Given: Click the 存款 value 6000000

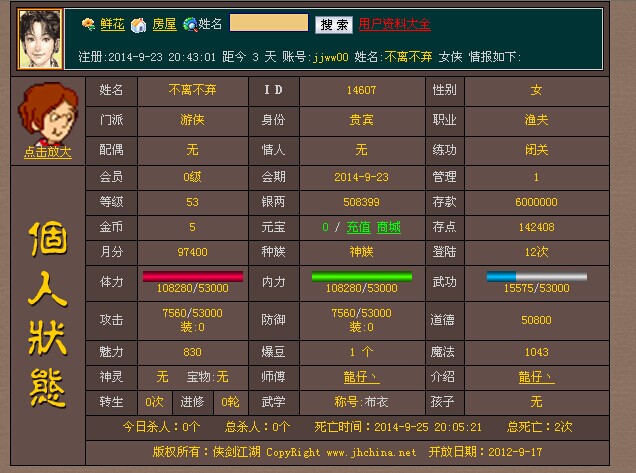Looking at the screenshot, I should pos(536,202).
